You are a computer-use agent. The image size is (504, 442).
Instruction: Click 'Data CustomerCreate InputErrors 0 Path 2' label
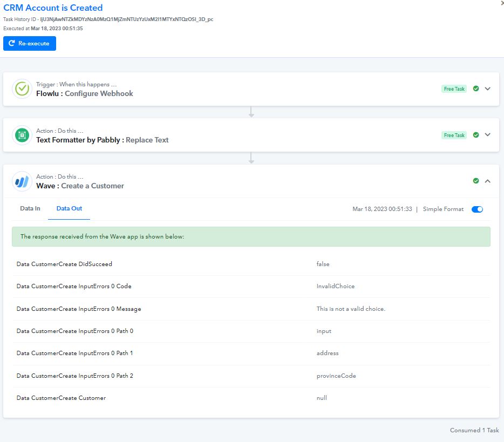click(75, 376)
